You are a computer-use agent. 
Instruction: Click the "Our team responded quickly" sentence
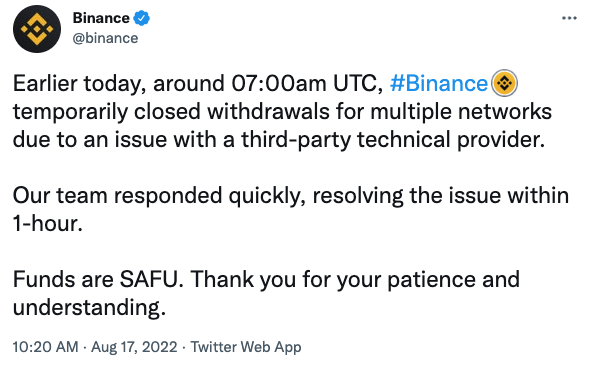159,196
